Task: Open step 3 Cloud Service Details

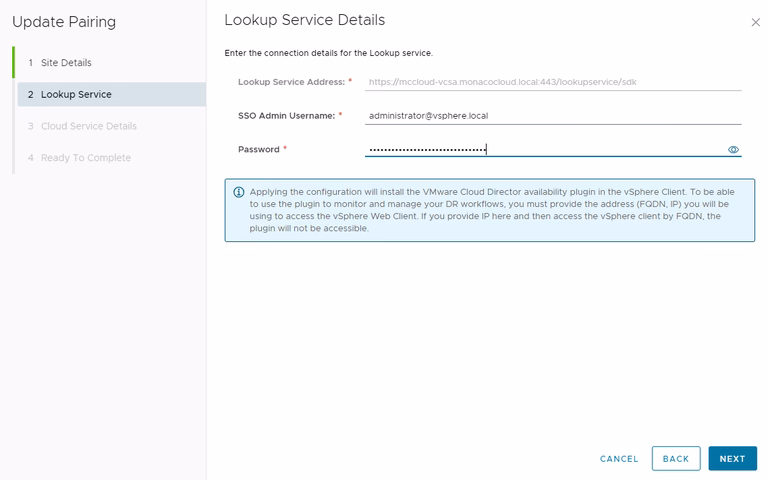Action: click(x=88, y=126)
